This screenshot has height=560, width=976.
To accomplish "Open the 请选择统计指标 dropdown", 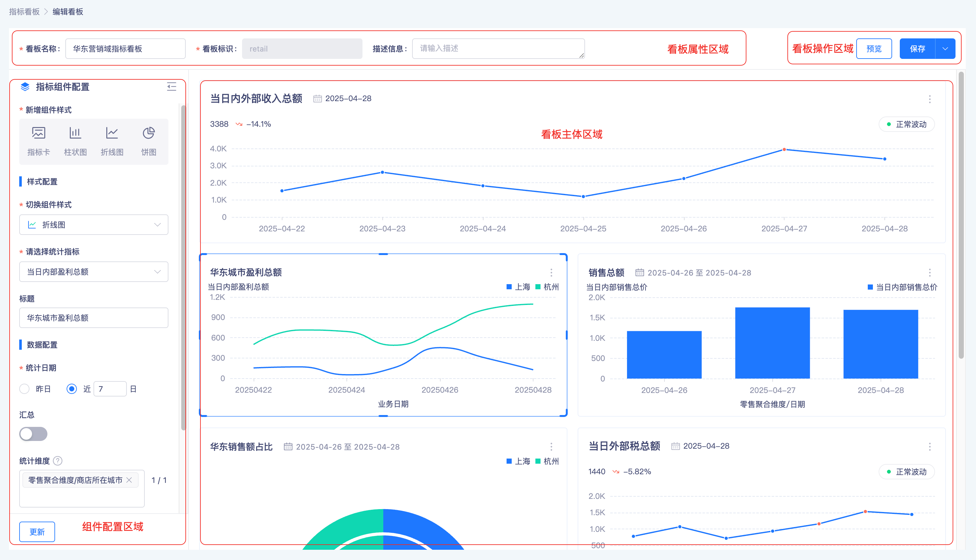I will 94,272.
